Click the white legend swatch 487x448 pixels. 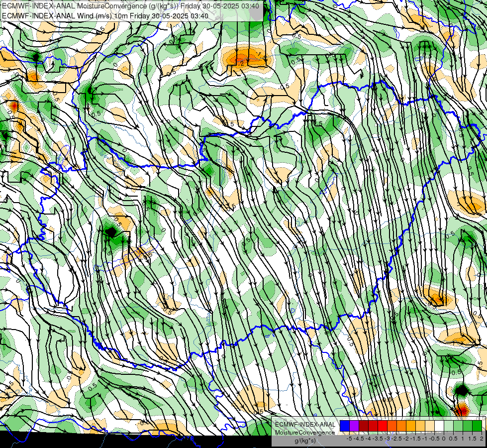coord(439,426)
